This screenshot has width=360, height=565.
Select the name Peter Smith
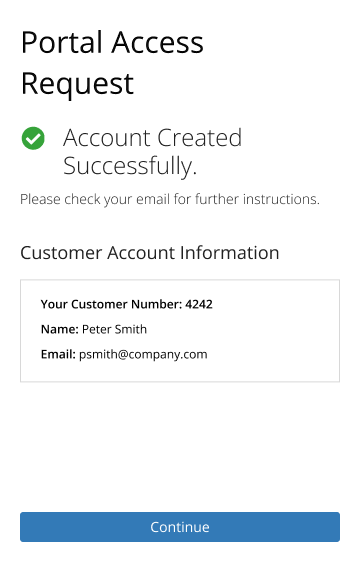coord(114,329)
